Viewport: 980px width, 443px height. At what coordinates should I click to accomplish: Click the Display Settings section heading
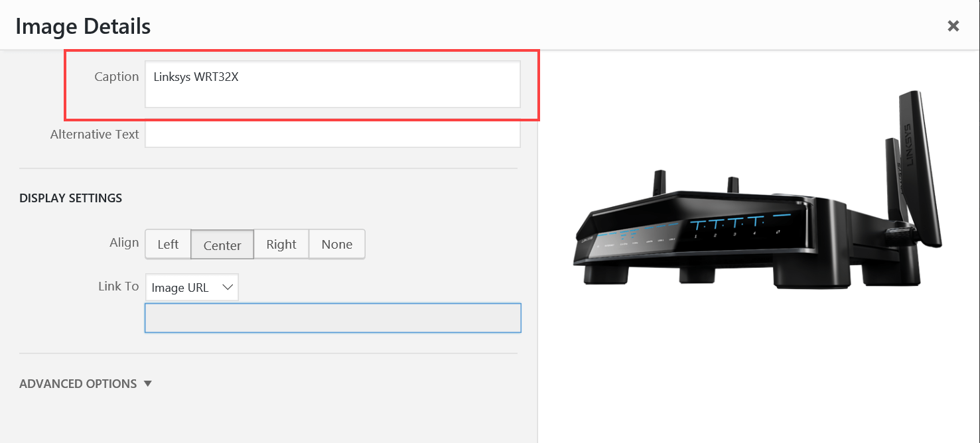(71, 198)
